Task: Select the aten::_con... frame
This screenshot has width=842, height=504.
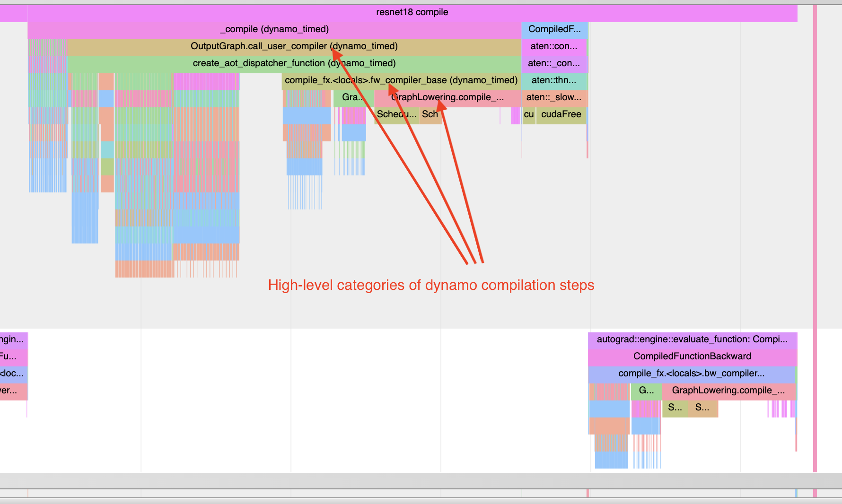Action: tap(554, 63)
